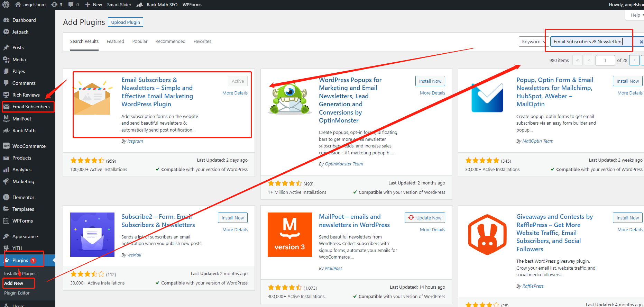
Task: Click the WooCommerce sidebar icon
Action: [6, 146]
